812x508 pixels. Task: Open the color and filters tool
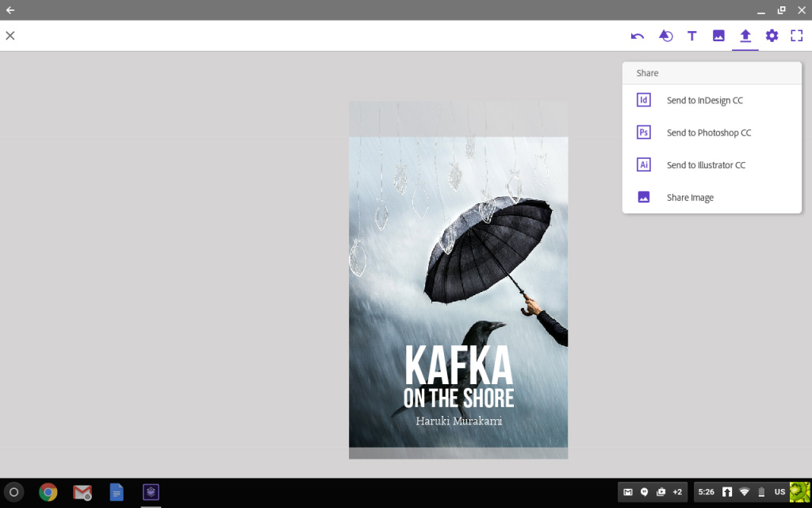[665, 35]
